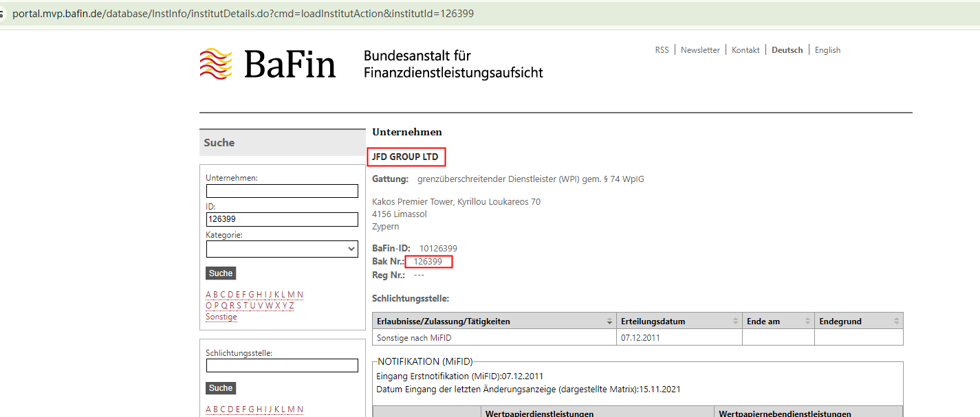This screenshot has width=980, height=417.
Task: Open the Kontakt link
Action: pyautogui.click(x=745, y=50)
